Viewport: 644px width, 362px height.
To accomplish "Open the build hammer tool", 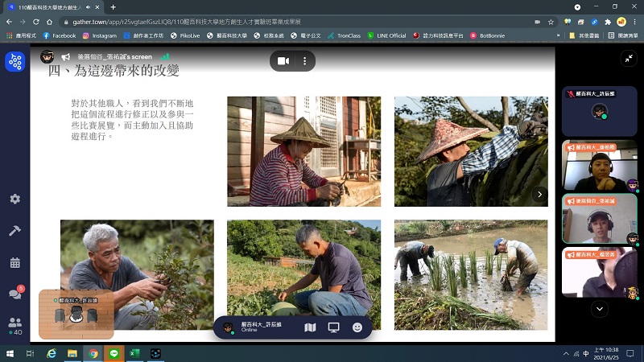I will 14,230.
